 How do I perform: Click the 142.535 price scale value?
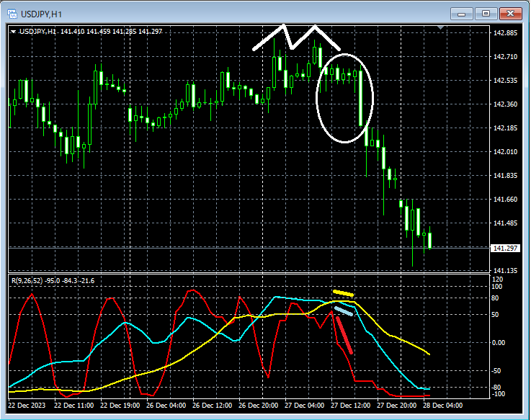[x=506, y=80]
